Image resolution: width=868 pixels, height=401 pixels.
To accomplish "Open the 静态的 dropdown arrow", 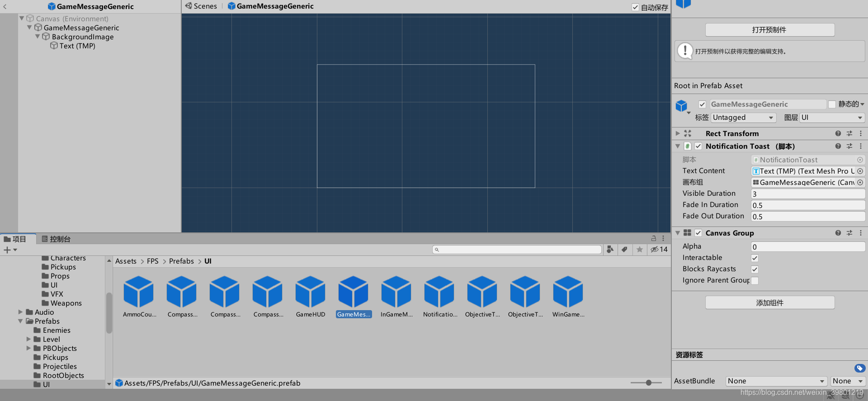I will click(x=862, y=104).
